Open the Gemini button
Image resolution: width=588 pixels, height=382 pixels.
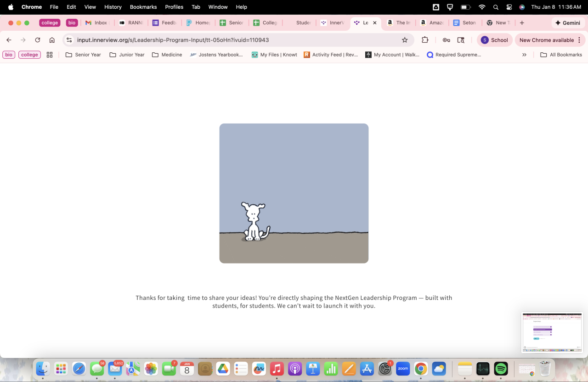[x=568, y=22]
